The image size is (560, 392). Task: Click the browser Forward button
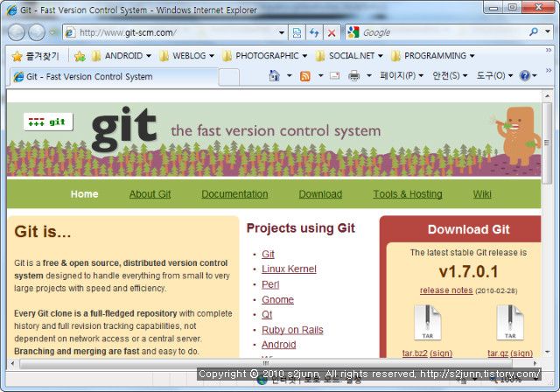pos(37,32)
